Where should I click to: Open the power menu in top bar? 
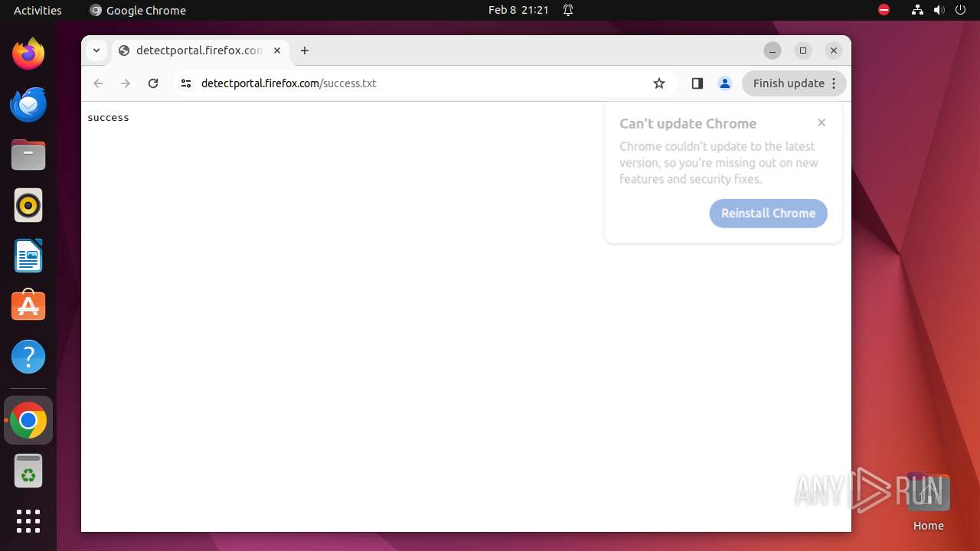click(961, 10)
